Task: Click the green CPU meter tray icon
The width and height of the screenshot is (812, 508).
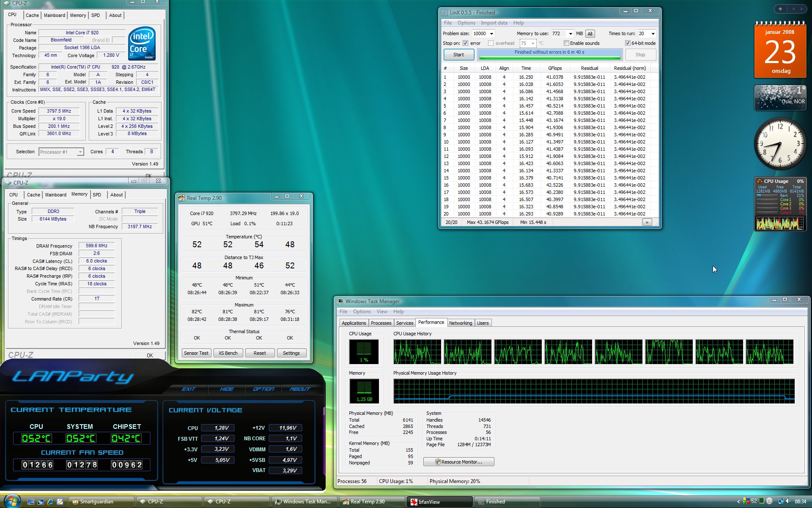Action: click(x=762, y=501)
